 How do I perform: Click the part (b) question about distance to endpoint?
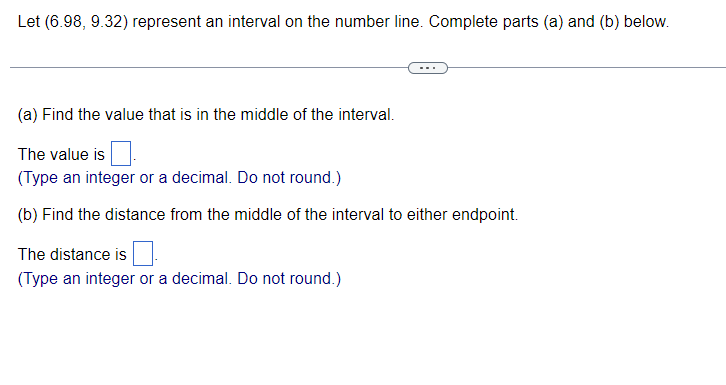268,215
